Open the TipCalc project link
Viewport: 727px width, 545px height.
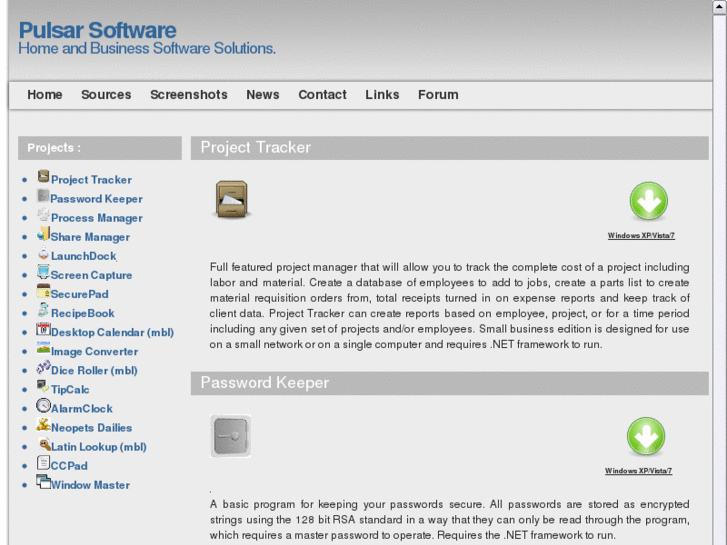70,390
